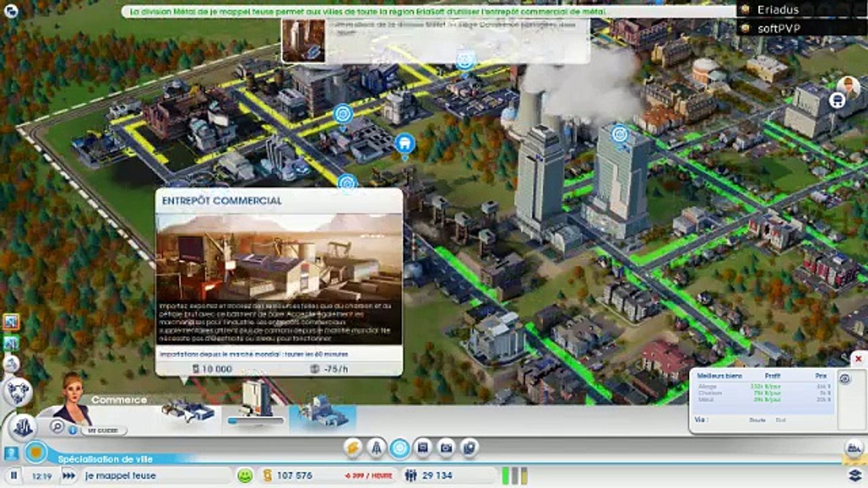Click the "Meilleurs biens" column header

(x=720, y=375)
